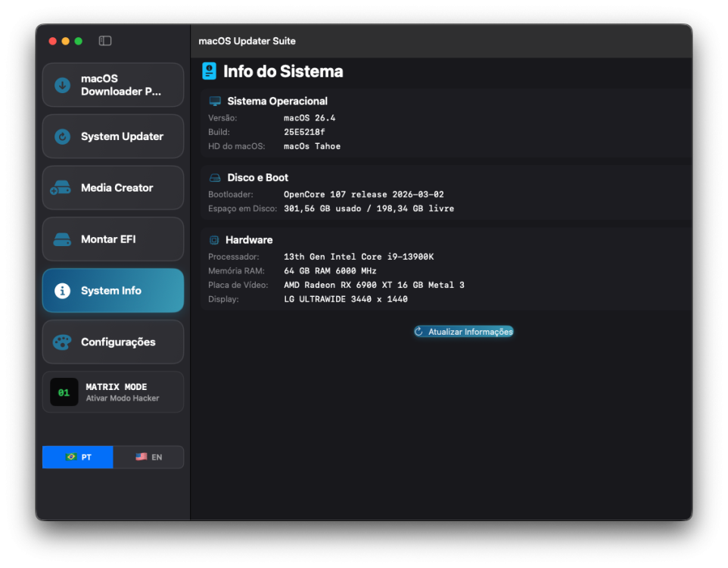Click the disk icon beside Montar EFI
Image resolution: width=728 pixels, height=568 pixels.
(62, 239)
